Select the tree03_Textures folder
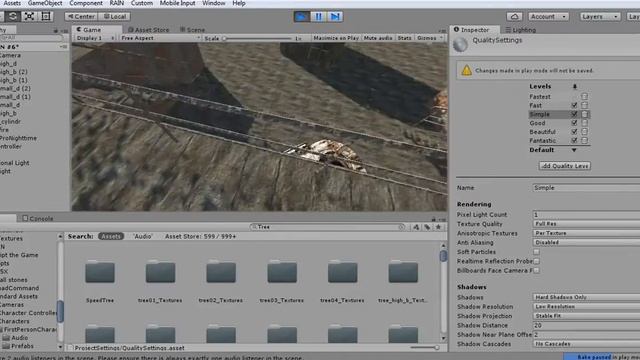Image resolution: width=640 pixels, height=360 pixels. (x=282, y=281)
